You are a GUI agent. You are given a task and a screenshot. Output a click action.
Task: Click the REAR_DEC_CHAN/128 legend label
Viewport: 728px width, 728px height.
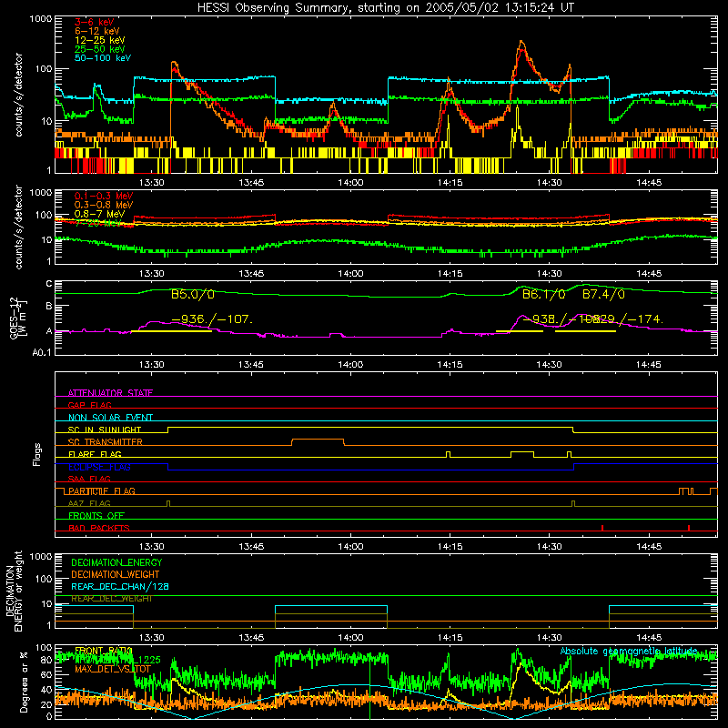click(120, 586)
